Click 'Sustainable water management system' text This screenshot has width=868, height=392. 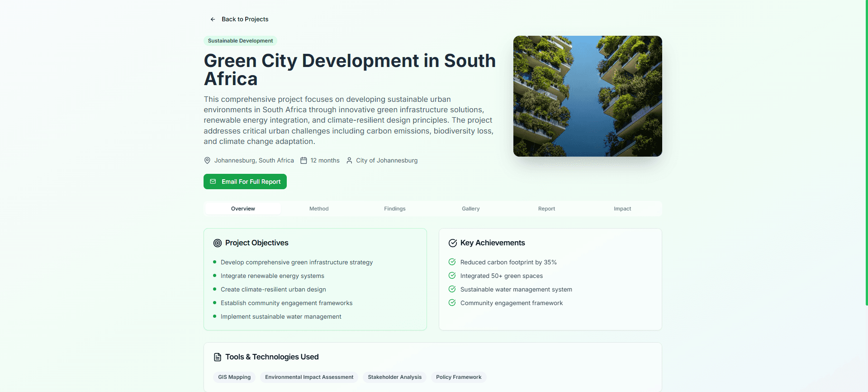click(x=516, y=290)
